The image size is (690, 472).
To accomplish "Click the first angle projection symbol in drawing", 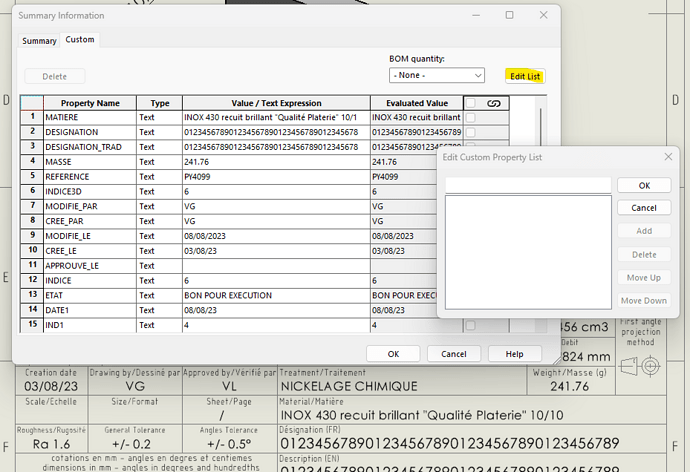I will pyautogui.click(x=640, y=366).
